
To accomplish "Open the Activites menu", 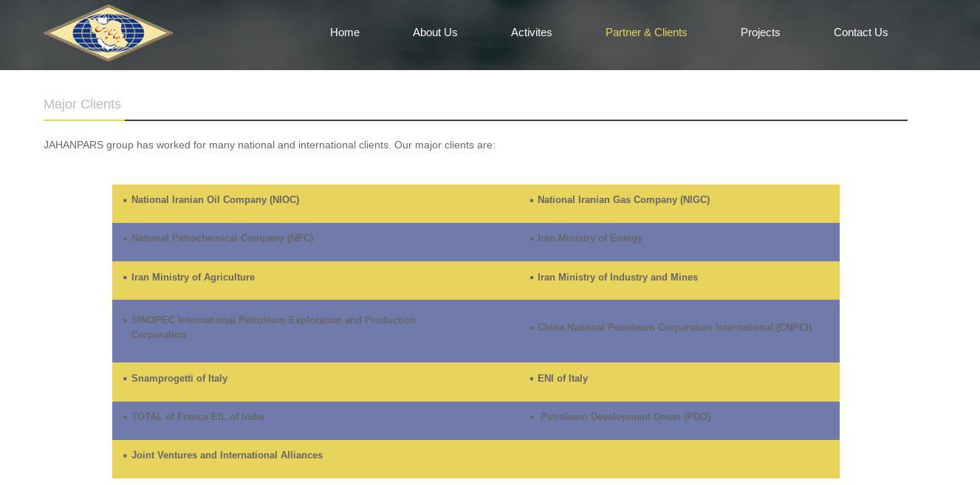I will point(532,32).
